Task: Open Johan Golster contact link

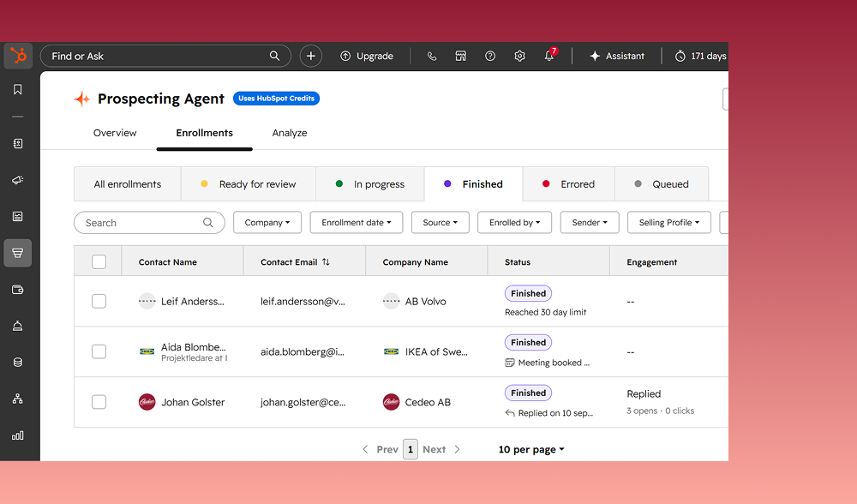Action: click(x=193, y=402)
